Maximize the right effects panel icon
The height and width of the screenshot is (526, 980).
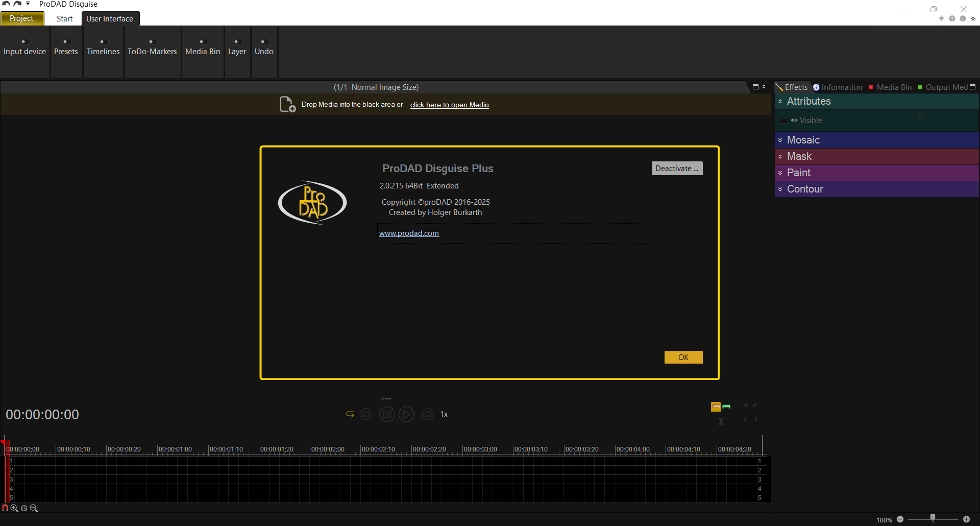pyautogui.click(x=972, y=87)
